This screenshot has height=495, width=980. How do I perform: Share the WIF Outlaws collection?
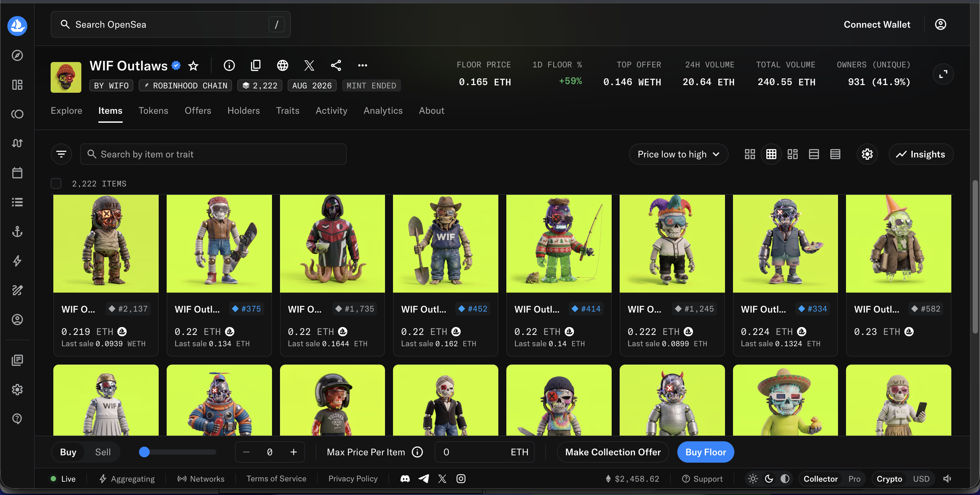336,65
